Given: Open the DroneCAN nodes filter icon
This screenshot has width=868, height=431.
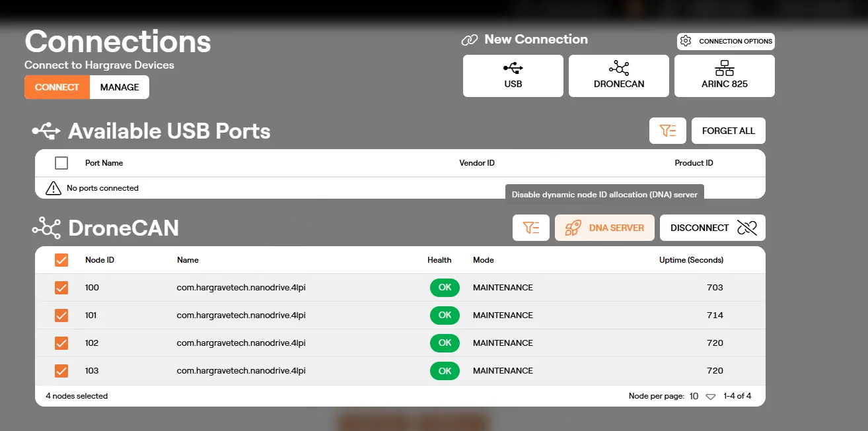Looking at the screenshot, I should 531,228.
